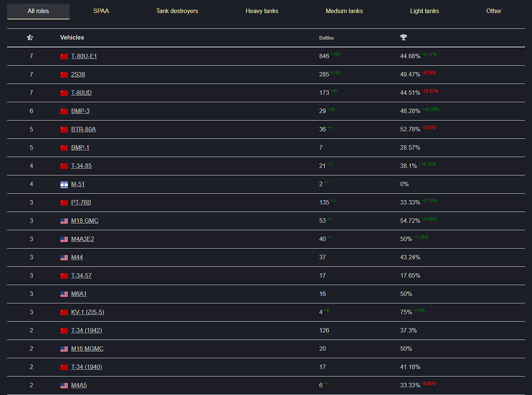
Task: Open the PT-76B vehicle link
Action: click(81, 203)
